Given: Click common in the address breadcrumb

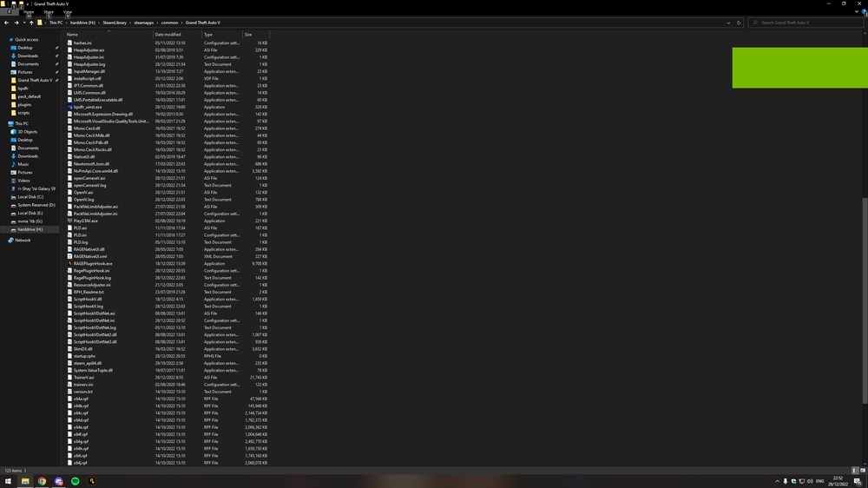Looking at the screenshot, I should click(x=169, y=23).
